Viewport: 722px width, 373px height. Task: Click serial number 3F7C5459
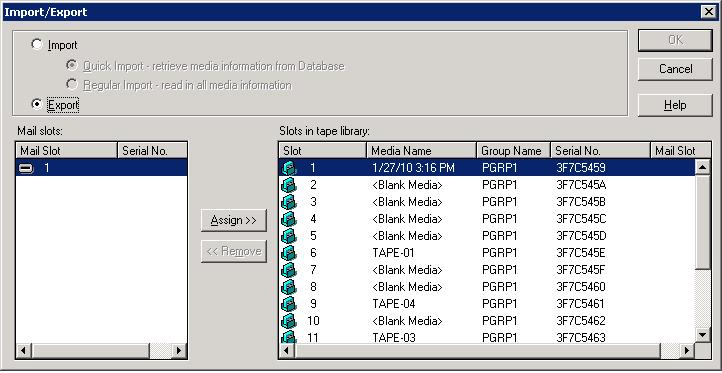point(581,168)
